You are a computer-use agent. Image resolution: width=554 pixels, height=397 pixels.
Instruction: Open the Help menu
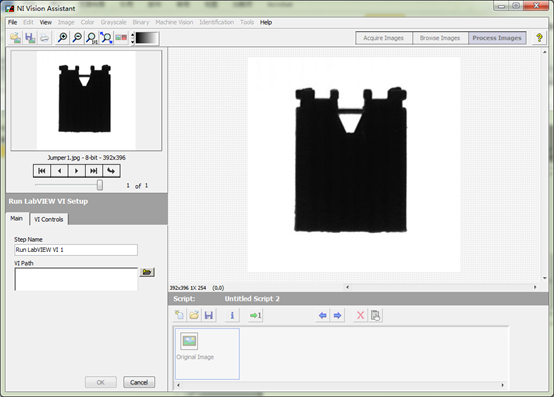click(266, 22)
